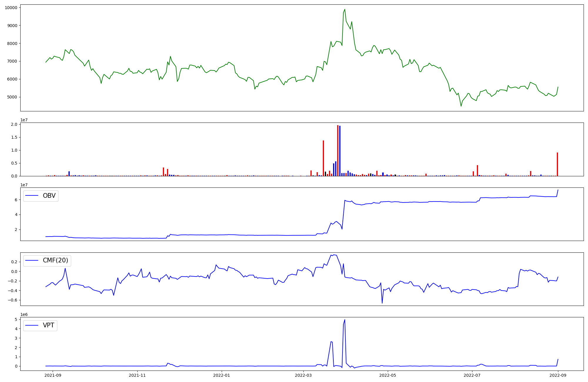The height and width of the screenshot is (382, 588).
Task: Click the 2021-09 x-axis date label
Action: tap(53, 375)
